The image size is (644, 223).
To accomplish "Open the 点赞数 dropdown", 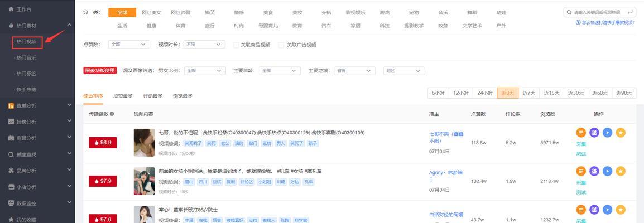I will (129, 44).
